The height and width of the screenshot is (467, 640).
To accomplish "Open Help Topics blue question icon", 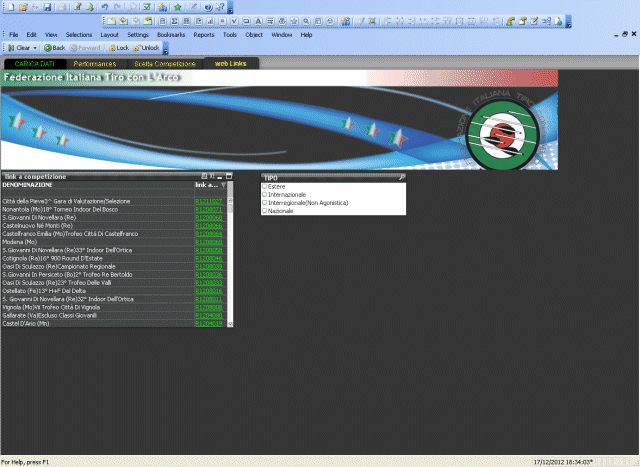I will pyautogui.click(x=208, y=7).
